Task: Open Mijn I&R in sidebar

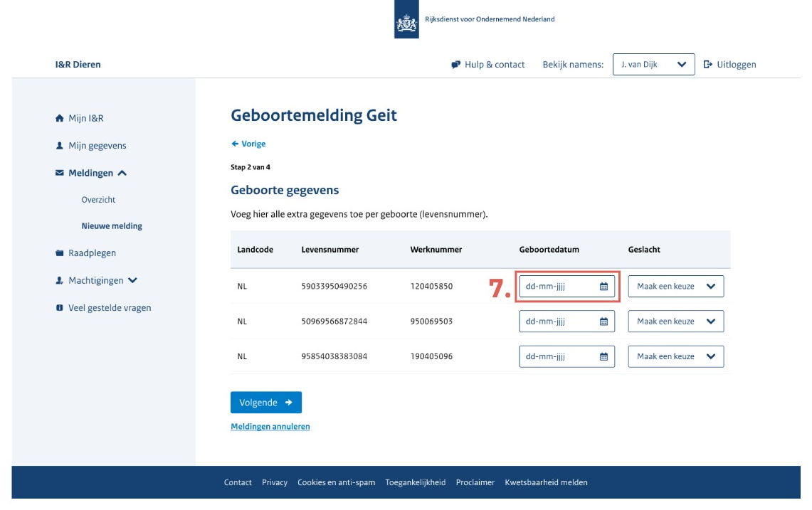Action: point(86,118)
